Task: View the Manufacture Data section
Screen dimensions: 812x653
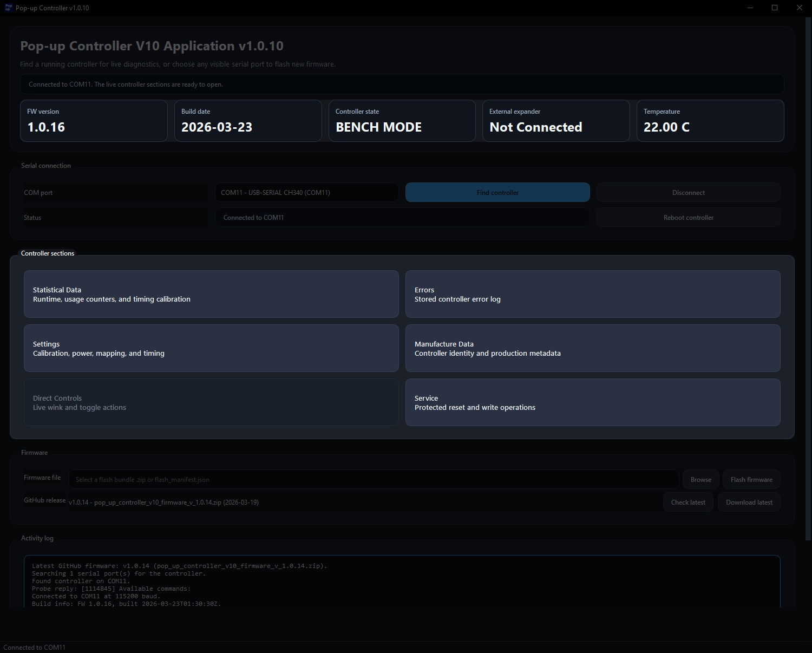Action: pyautogui.click(x=592, y=348)
